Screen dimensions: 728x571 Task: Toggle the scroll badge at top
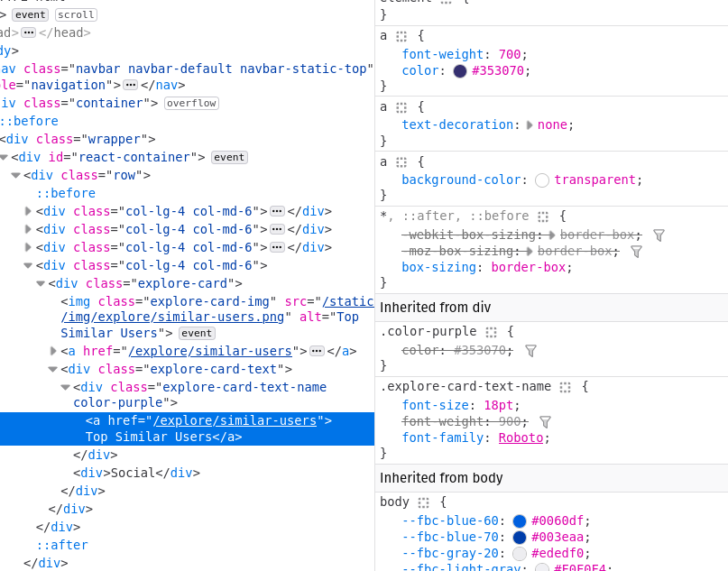pyautogui.click(x=76, y=14)
